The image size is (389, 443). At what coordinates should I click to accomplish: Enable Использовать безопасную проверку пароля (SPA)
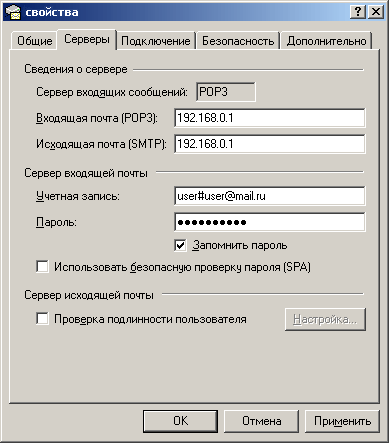[42, 267]
